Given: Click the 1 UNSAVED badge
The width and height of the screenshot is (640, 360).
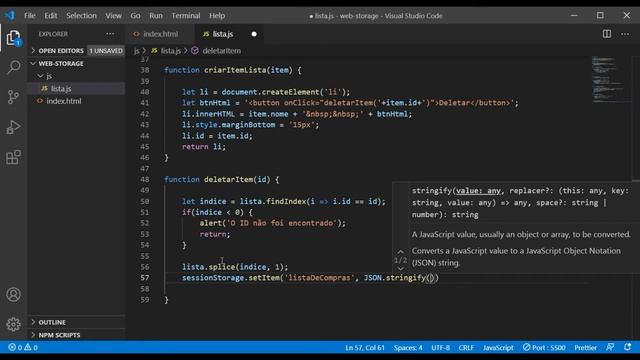Looking at the screenshot, I should coord(106,51).
